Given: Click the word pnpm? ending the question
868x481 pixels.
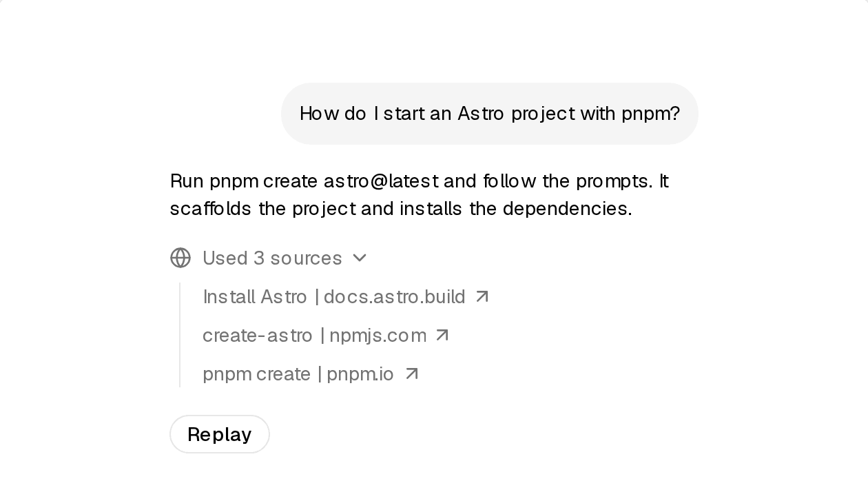Looking at the screenshot, I should (x=650, y=114).
